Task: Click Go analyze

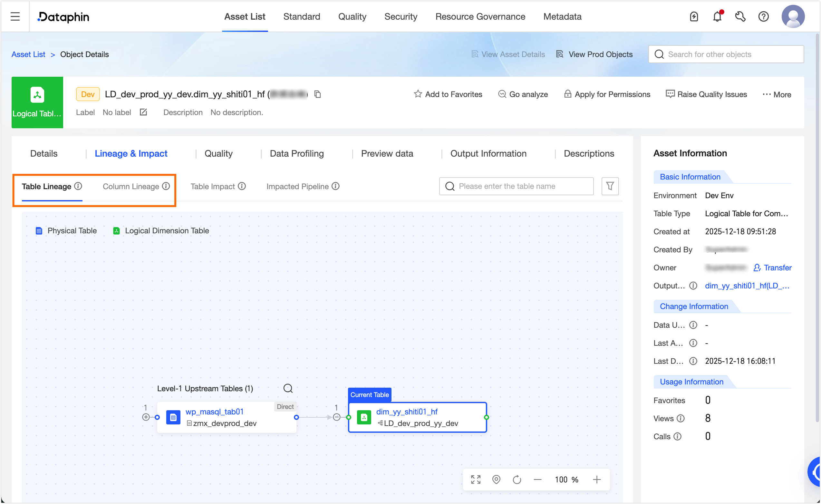Action: (523, 94)
